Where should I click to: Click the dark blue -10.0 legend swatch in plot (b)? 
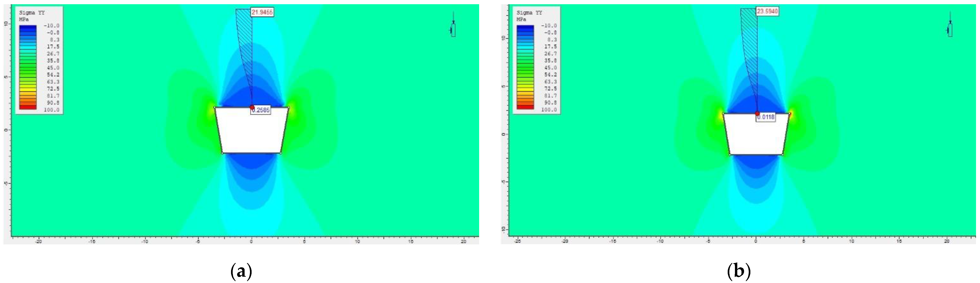click(525, 27)
